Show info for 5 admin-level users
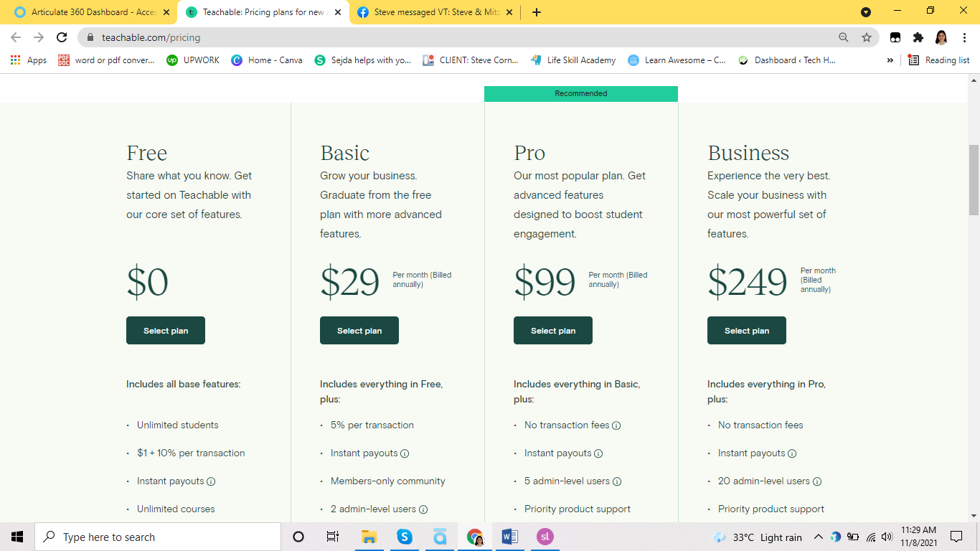This screenshot has height=551, width=980. point(617,481)
